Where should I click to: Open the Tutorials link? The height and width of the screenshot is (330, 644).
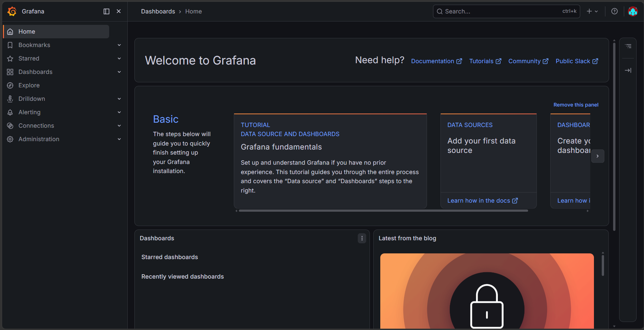(485, 61)
